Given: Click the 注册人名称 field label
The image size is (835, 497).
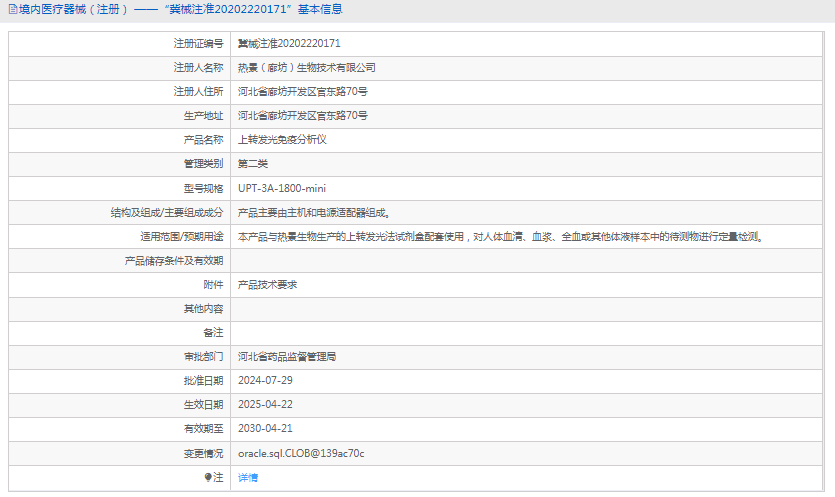Looking at the screenshot, I should click(x=198, y=68).
